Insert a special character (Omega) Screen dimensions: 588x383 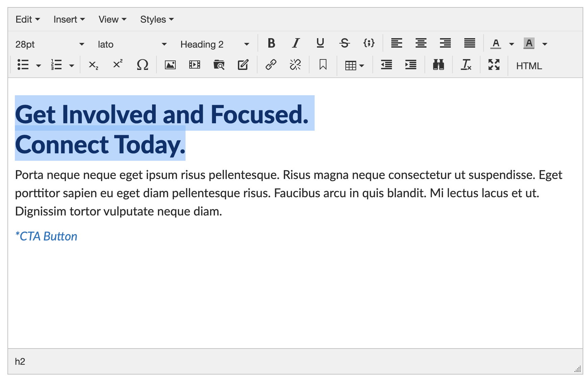tap(143, 65)
